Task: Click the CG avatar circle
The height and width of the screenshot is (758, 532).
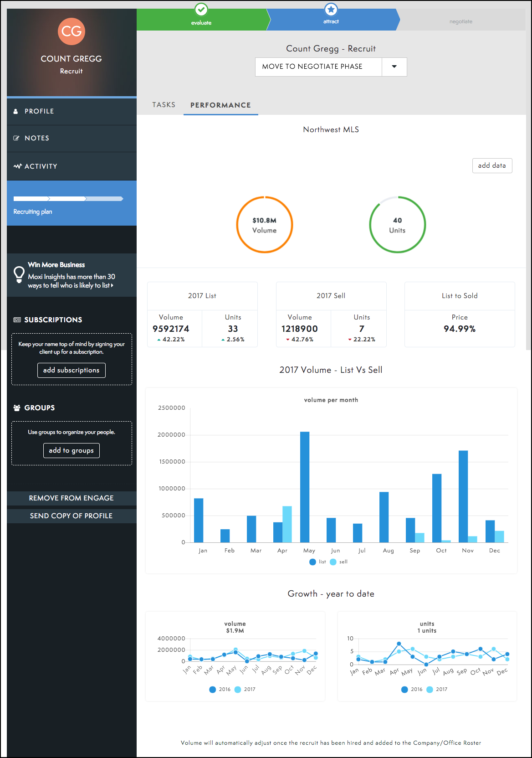Action: pyautogui.click(x=72, y=31)
